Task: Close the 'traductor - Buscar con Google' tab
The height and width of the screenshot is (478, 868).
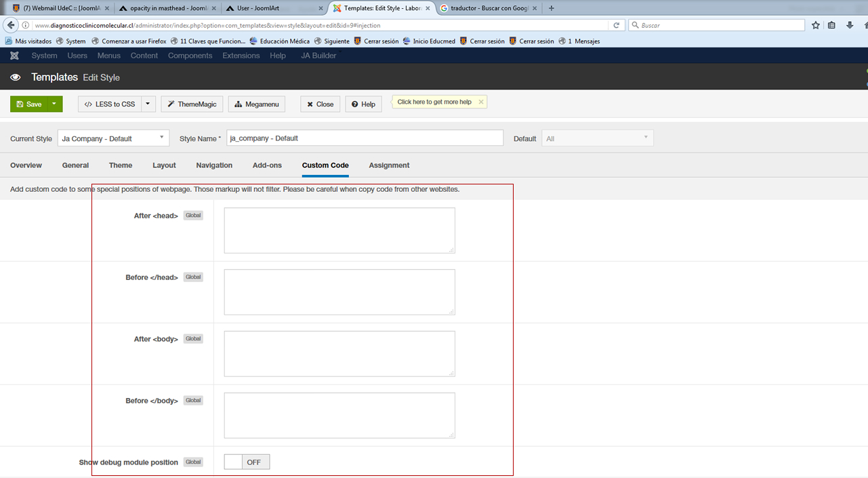Action: tap(534, 8)
